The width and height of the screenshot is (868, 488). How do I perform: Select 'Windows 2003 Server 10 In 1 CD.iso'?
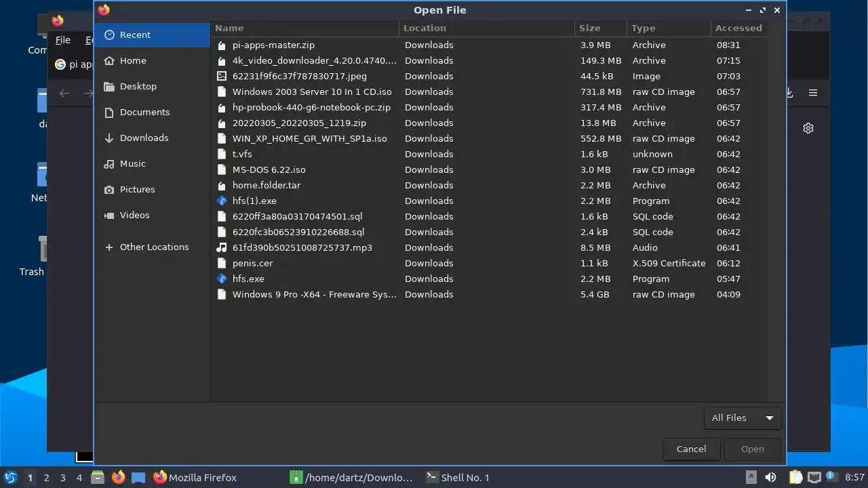490,91
